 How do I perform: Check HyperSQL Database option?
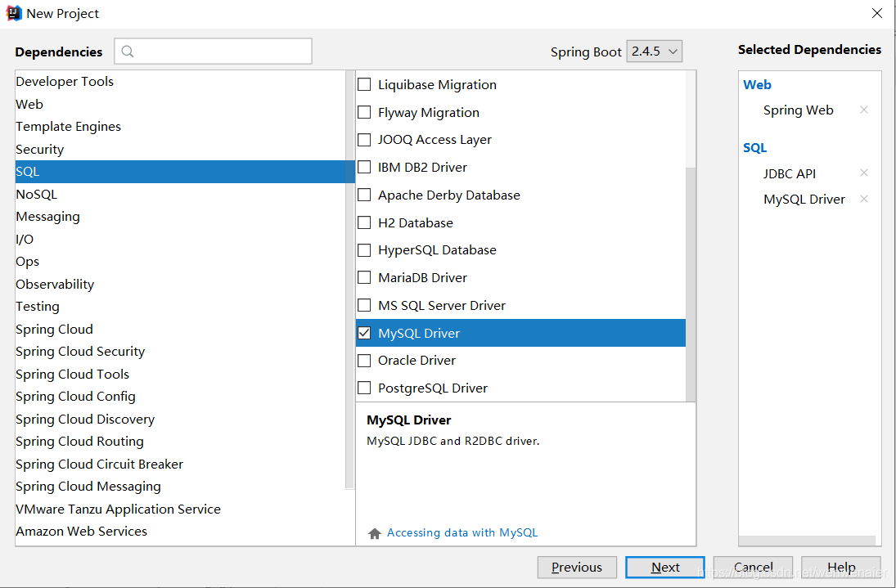[x=364, y=250]
